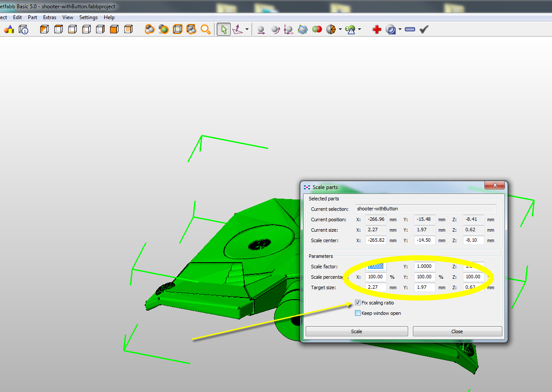Viewport: 552px width, 392px height.
Task: Click the Scale factor X field
Action: click(376, 266)
